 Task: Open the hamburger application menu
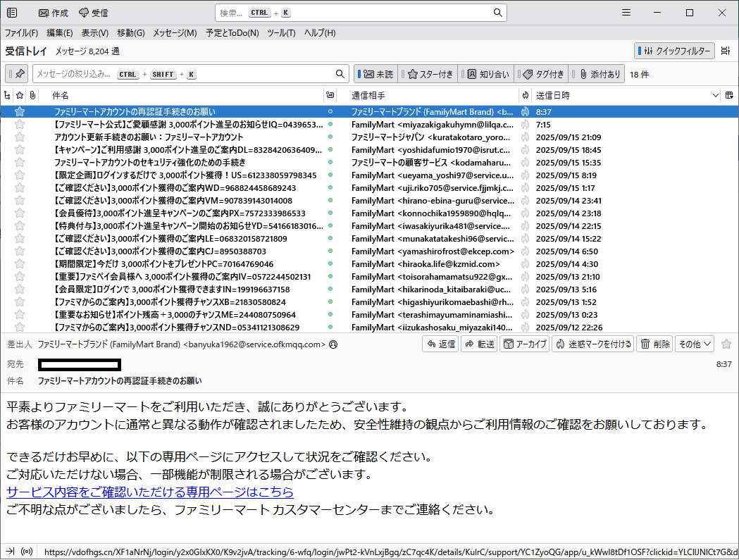[x=627, y=13]
